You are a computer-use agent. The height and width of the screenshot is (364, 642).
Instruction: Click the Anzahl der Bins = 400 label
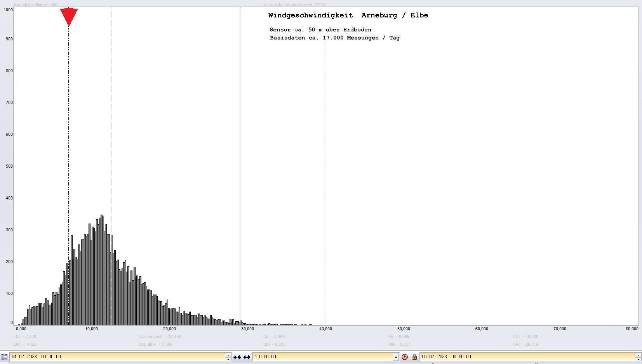[x=35, y=5]
